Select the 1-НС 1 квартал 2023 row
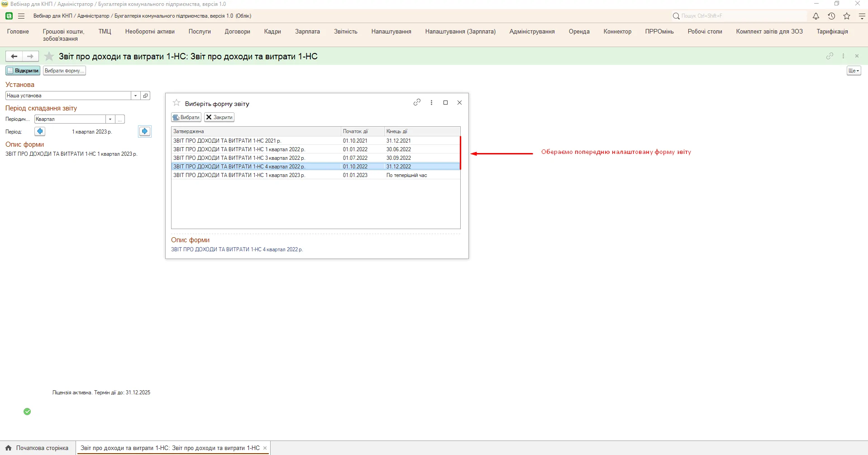The width and height of the screenshot is (868, 455). pyautogui.click(x=316, y=175)
